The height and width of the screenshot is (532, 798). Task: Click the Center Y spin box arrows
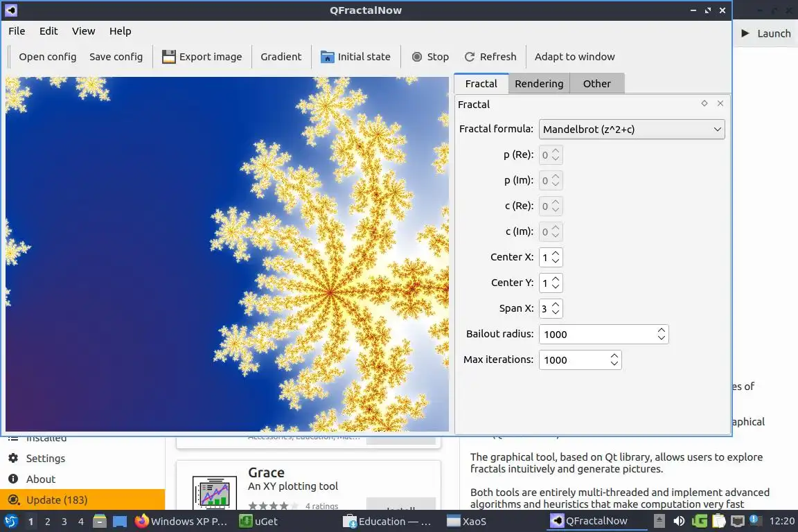coord(556,283)
